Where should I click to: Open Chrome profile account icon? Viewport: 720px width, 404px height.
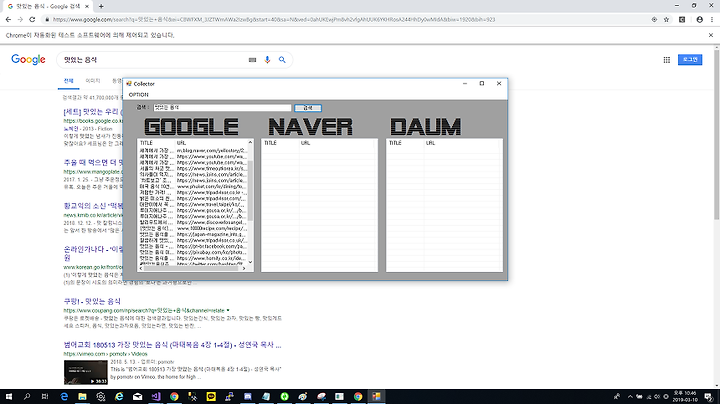[x=699, y=20]
